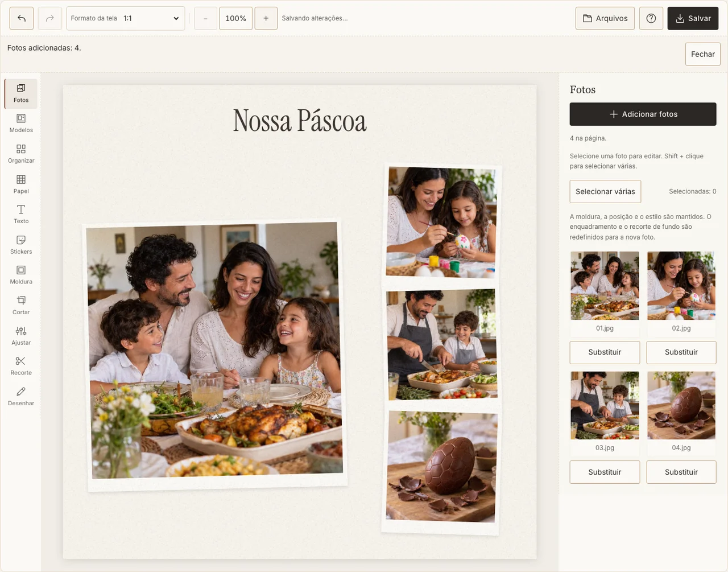
Task: Click Substituir under 04.jpg
Action: pos(681,472)
